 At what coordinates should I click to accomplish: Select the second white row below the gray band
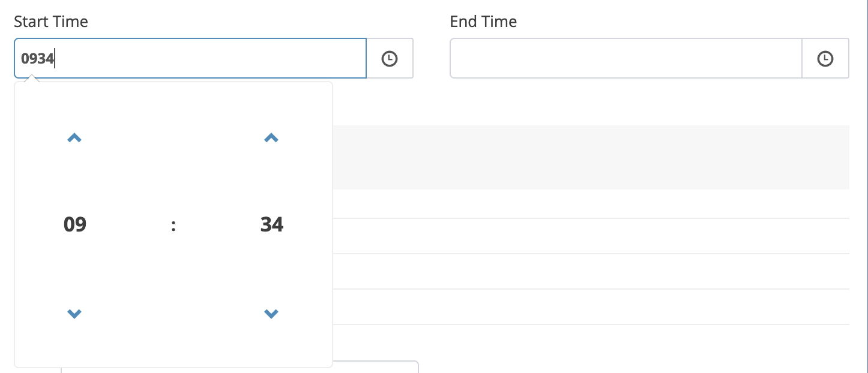(x=591, y=236)
